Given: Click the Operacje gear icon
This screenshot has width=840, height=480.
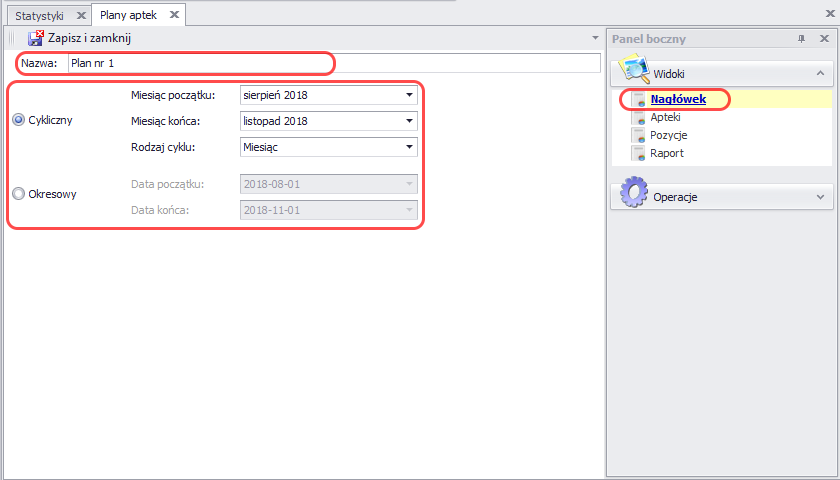Looking at the screenshot, I should coord(634,193).
